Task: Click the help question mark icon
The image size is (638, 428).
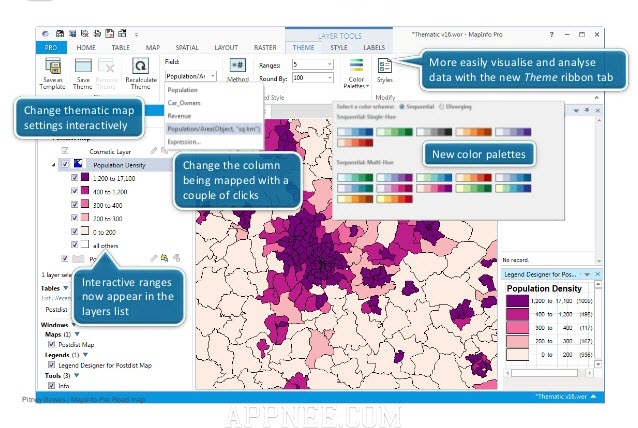Action: pyautogui.click(x=552, y=35)
